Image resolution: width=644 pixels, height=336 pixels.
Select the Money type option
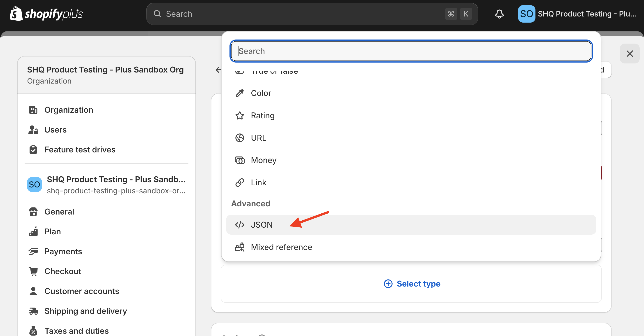point(263,160)
